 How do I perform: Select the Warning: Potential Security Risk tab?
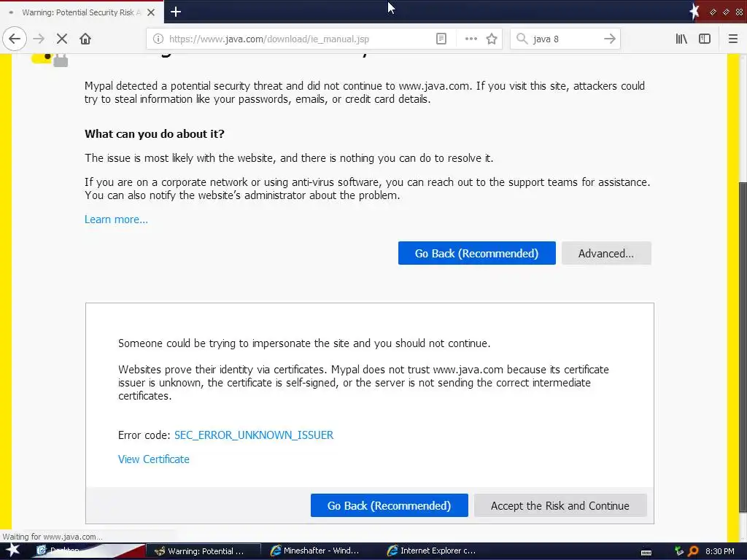[82, 12]
